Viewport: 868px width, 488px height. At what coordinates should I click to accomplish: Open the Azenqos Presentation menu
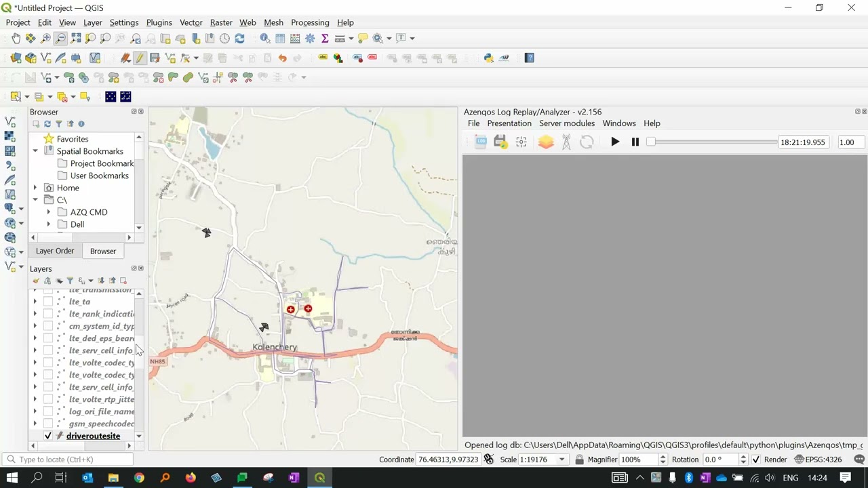[x=509, y=123]
